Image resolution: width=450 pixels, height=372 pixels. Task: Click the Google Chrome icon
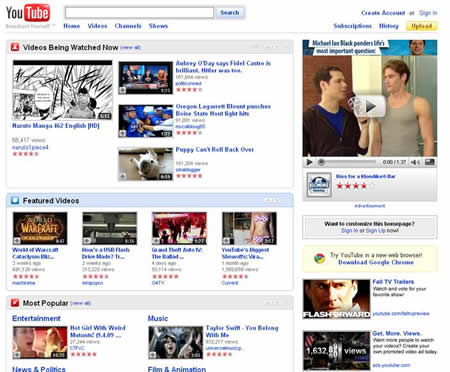click(x=319, y=258)
